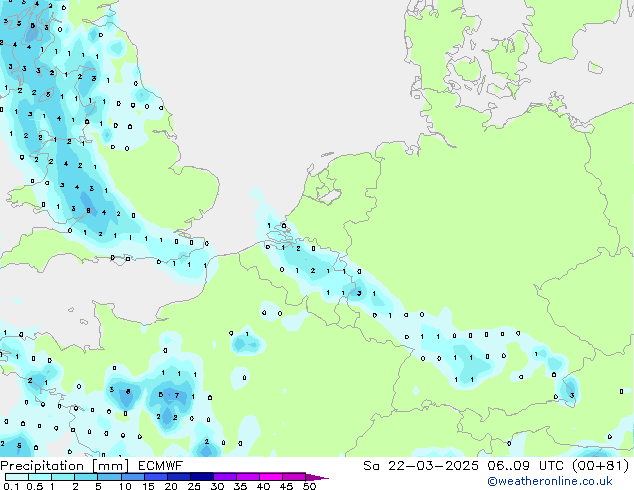Click the legend scale label '0.1'
Image resolution: width=634 pixels, height=490 pixels.
(11, 486)
